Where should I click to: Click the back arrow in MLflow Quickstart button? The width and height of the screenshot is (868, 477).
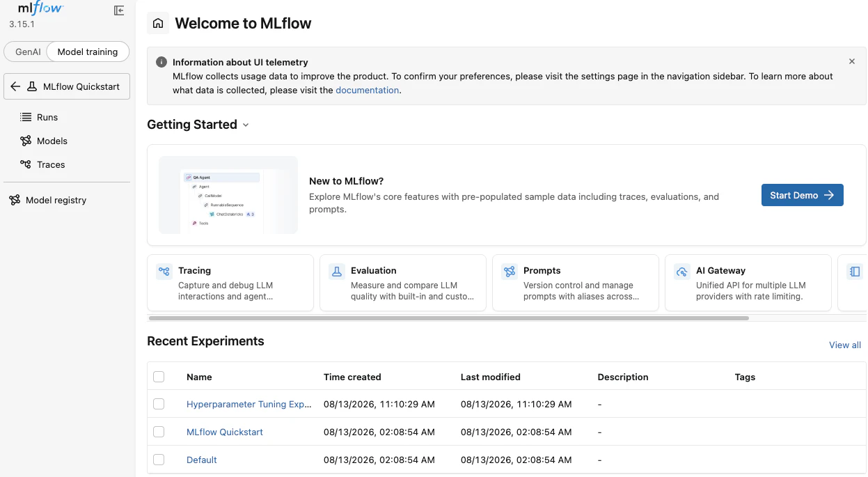[16, 87]
